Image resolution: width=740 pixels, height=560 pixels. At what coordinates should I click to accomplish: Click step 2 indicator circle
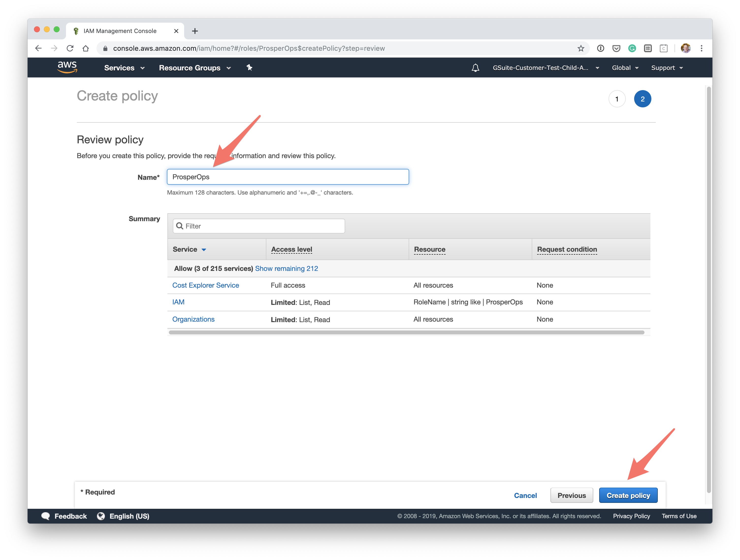642,99
